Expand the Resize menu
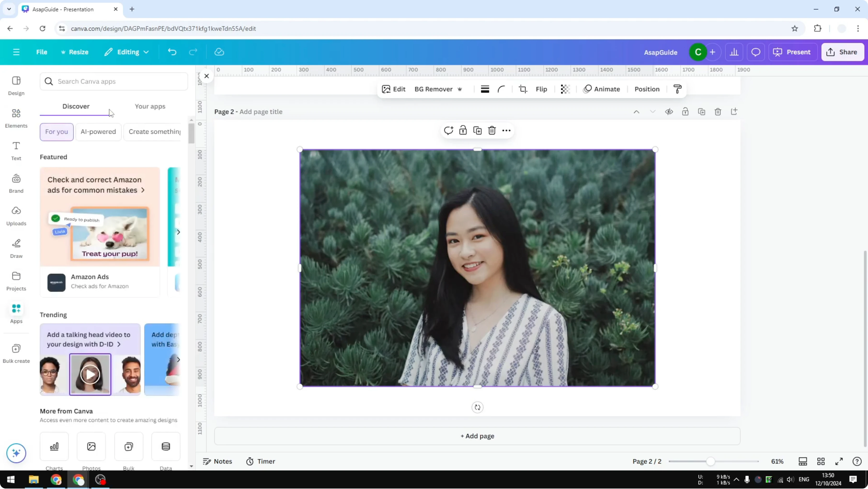The image size is (868, 489). (75, 52)
